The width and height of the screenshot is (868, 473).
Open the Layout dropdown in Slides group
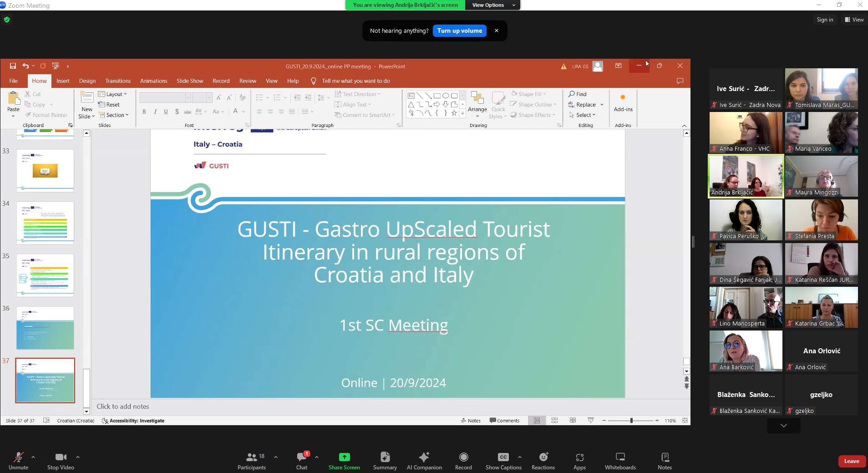[x=113, y=94]
